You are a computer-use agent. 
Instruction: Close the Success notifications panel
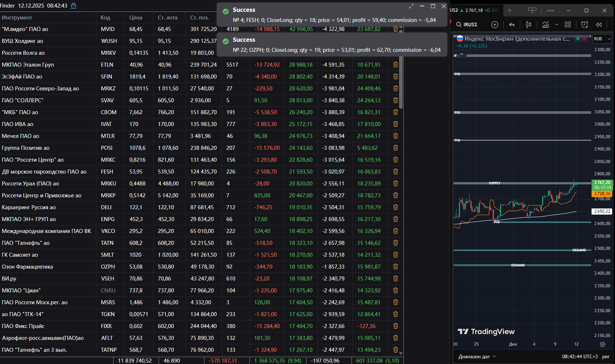(x=444, y=6)
